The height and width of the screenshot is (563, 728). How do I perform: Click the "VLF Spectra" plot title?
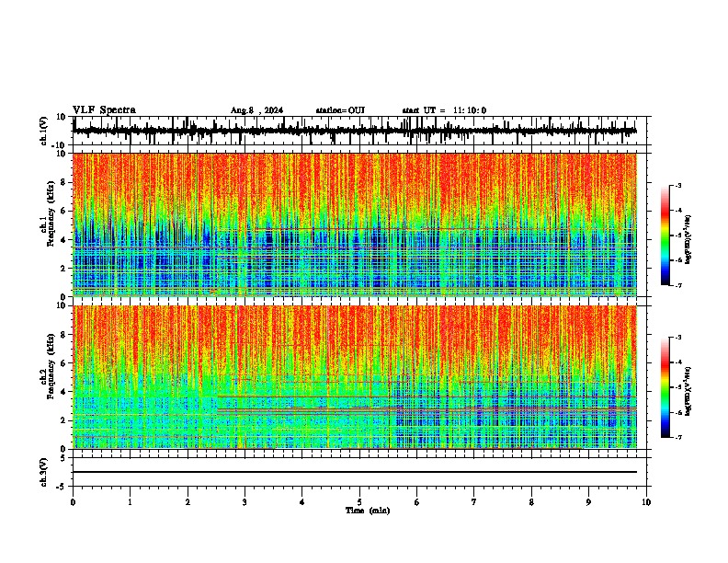click(x=104, y=110)
